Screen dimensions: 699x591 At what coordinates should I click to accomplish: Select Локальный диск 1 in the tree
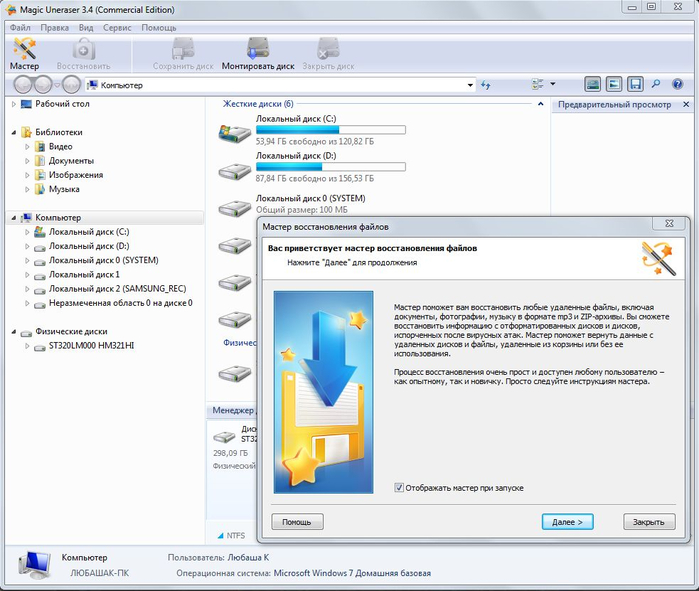tap(84, 275)
